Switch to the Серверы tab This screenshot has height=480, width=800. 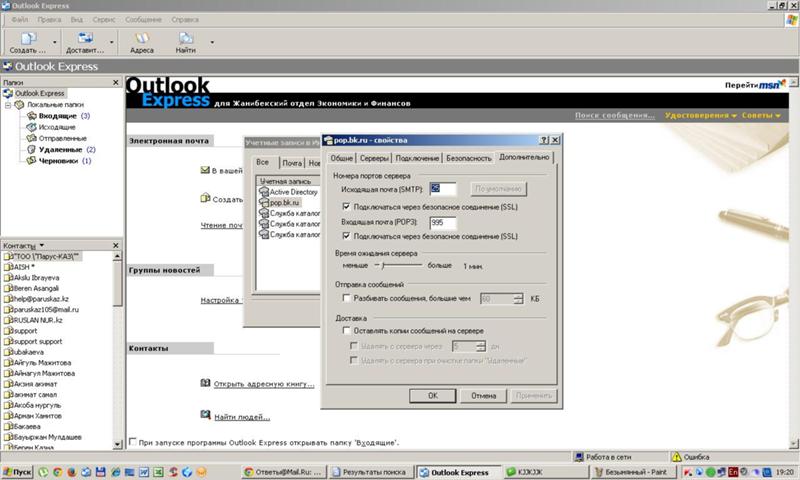pyautogui.click(x=374, y=158)
